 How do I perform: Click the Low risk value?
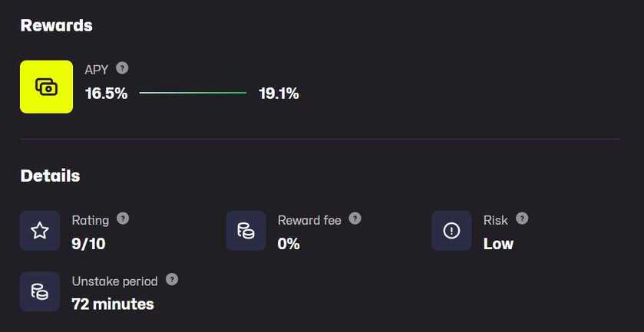498,244
